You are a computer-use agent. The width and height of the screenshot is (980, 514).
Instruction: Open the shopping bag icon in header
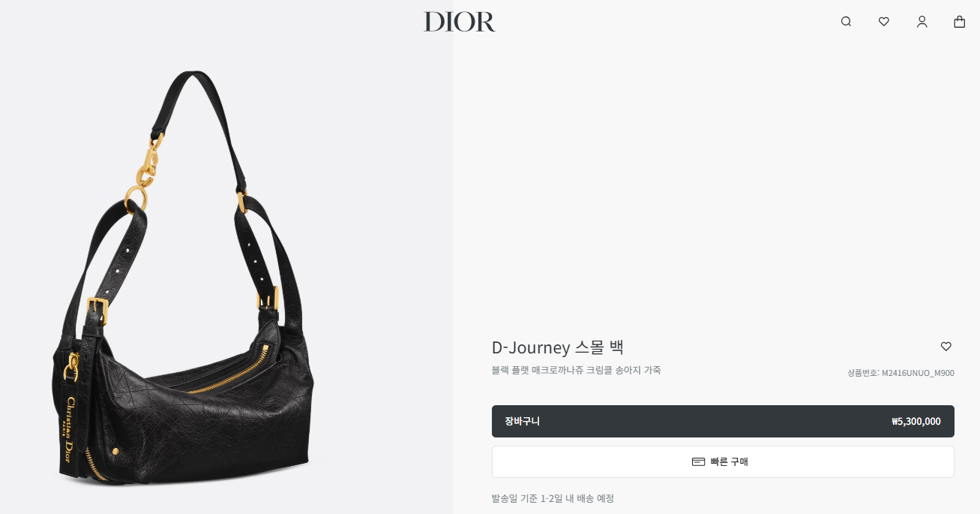[x=960, y=22]
